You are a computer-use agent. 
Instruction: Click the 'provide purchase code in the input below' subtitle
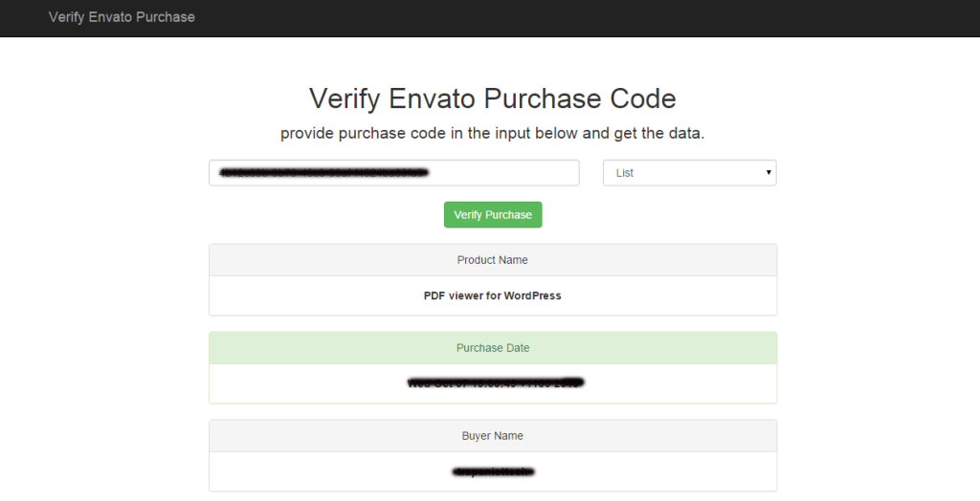coord(493,134)
